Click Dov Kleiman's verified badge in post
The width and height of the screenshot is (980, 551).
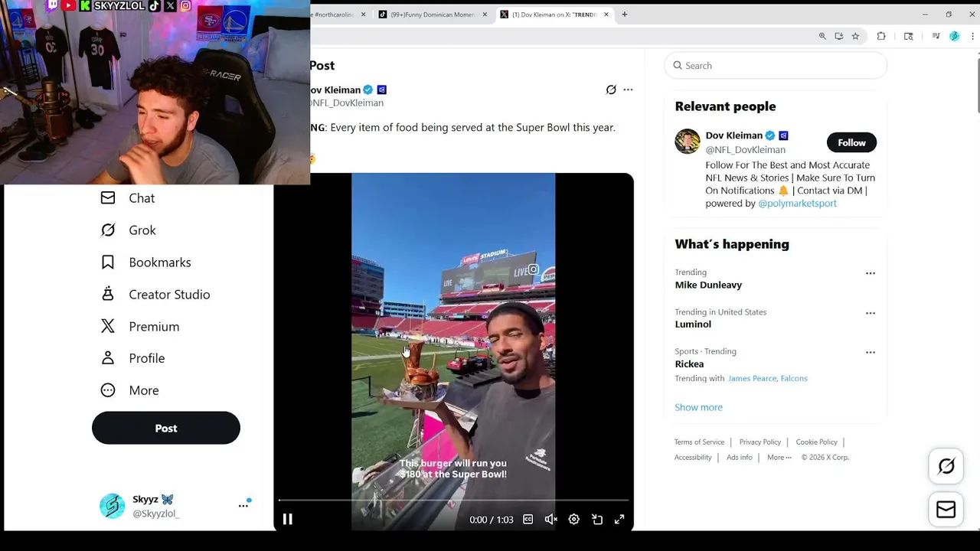click(367, 90)
